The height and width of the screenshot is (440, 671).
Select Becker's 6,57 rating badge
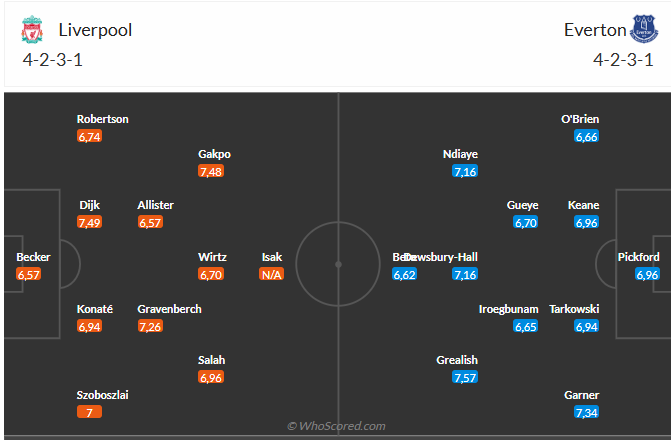(29, 274)
